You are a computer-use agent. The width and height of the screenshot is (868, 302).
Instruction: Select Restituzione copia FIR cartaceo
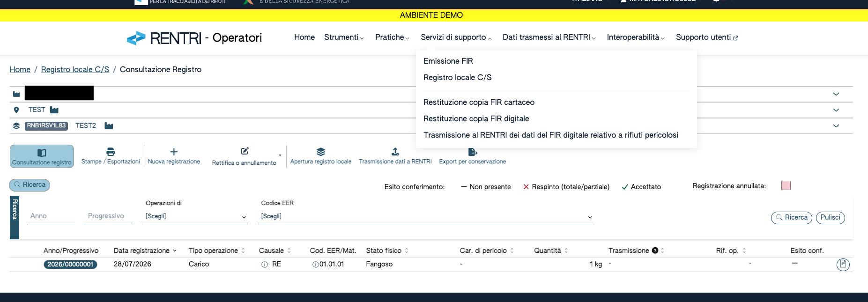pos(479,103)
